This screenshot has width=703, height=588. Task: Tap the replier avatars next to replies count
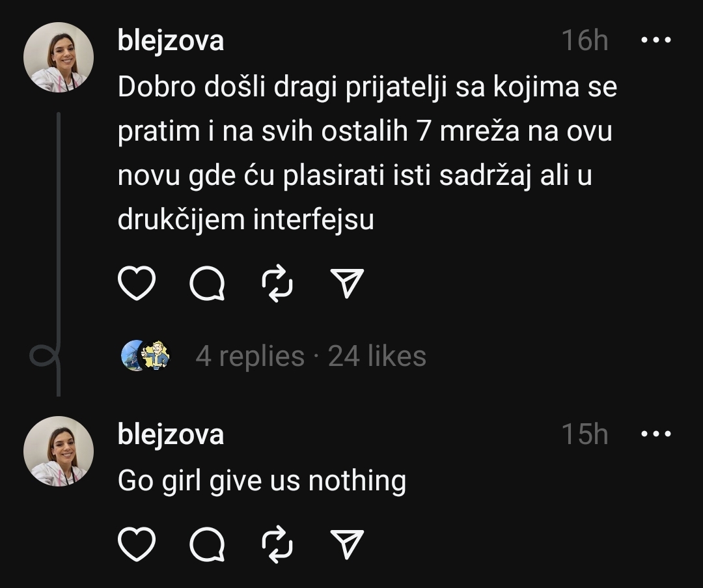[146, 356]
